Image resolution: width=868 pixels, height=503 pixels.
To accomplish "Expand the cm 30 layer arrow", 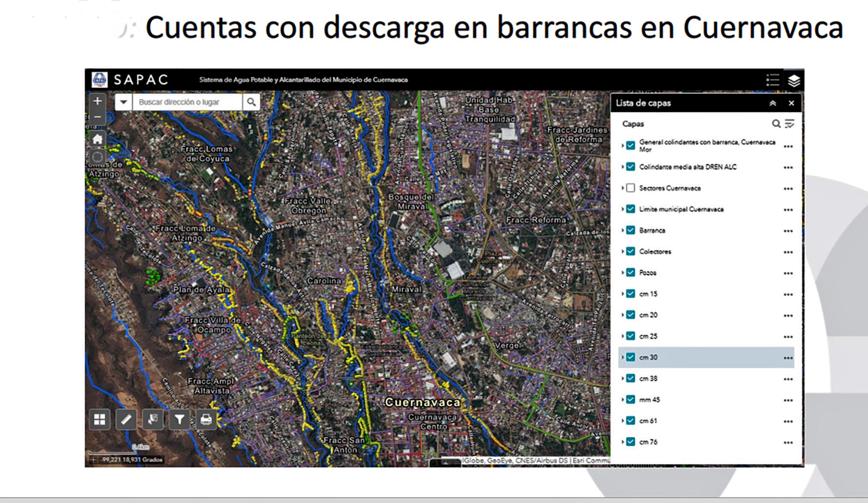I will pos(623,357).
